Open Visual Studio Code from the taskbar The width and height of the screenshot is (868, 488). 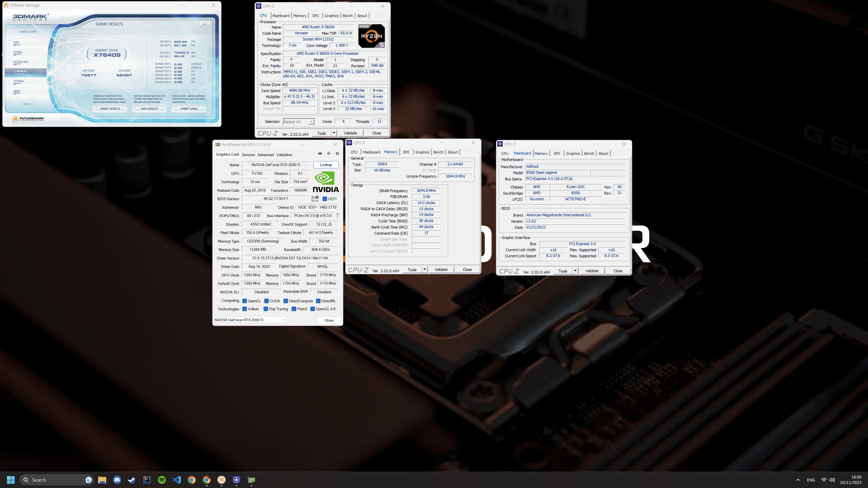tap(177, 480)
